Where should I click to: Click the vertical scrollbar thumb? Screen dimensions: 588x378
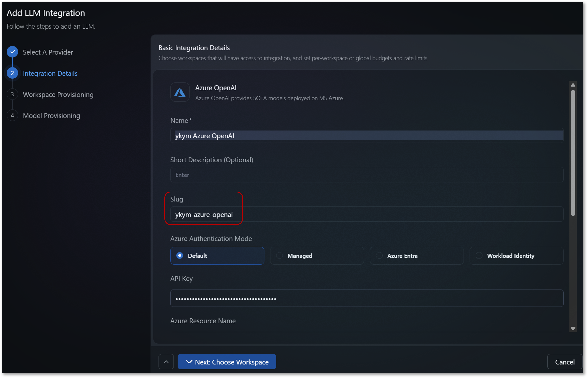click(573, 153)
